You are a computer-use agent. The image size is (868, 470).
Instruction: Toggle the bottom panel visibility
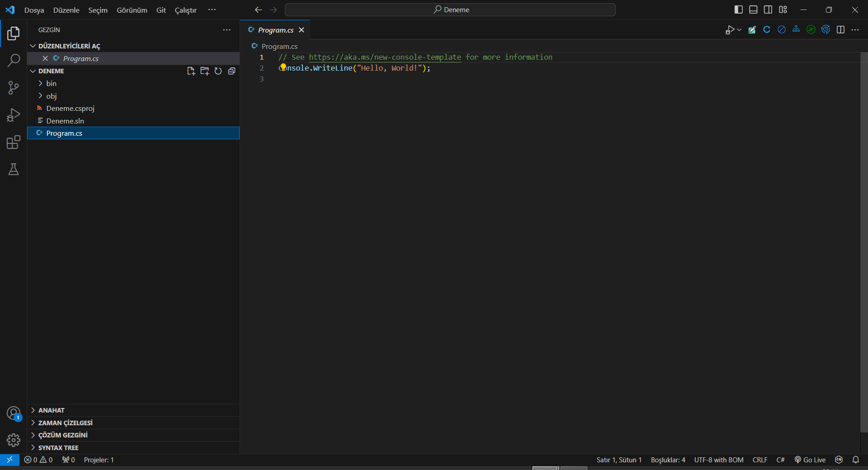(753, 9)
